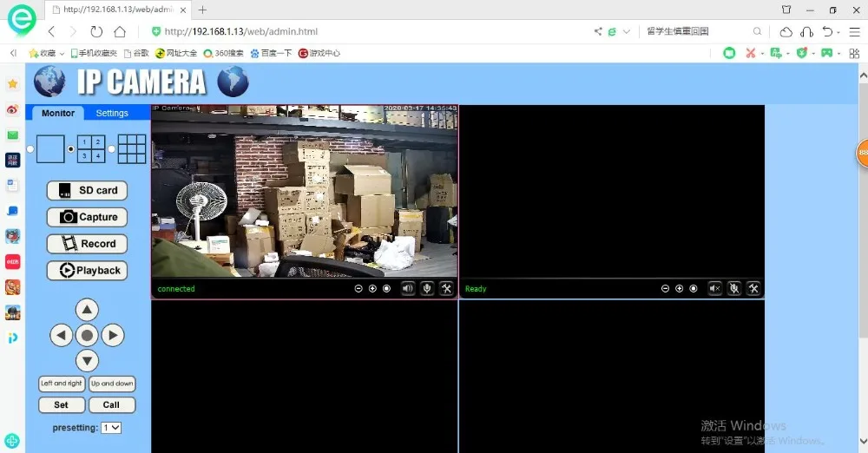Click the 2x2 grid layout icon
868x453 pixels.
(91, 149)
